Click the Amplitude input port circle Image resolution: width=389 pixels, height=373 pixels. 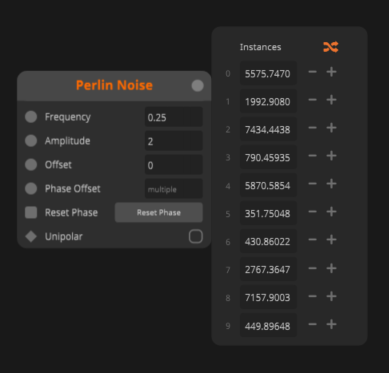(31, 141)
